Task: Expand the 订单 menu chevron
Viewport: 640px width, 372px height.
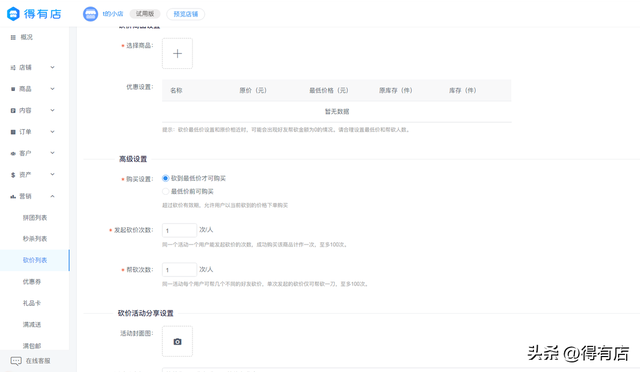Action: [x=52, y=132]
